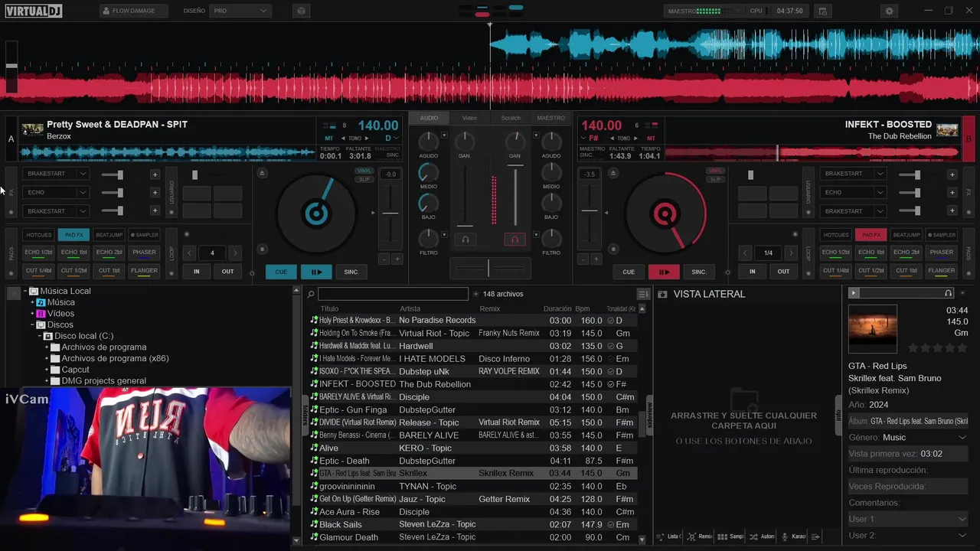The image size is (980, 551).
Task: Click the deck B pitch fader
Action: point(590,211)
